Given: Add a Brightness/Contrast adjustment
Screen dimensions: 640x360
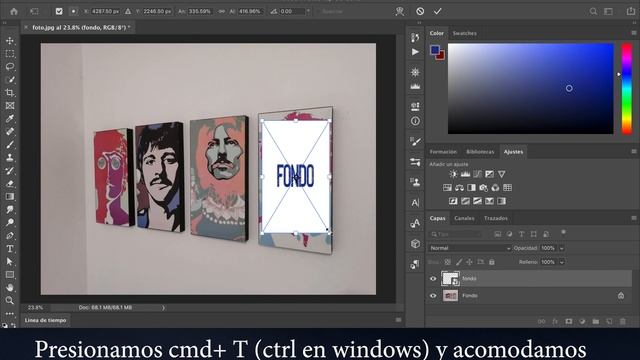Looking at the screenshot, I should [453, 174].
